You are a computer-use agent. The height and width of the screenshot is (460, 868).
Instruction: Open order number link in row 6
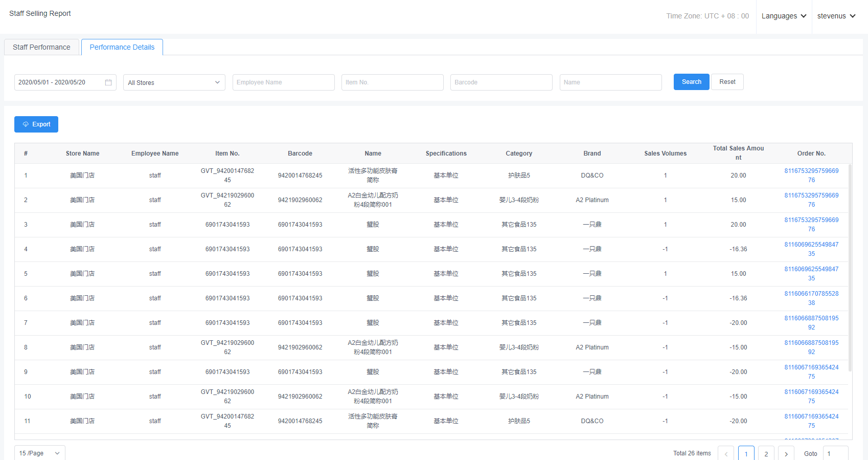tap(811, 298)
